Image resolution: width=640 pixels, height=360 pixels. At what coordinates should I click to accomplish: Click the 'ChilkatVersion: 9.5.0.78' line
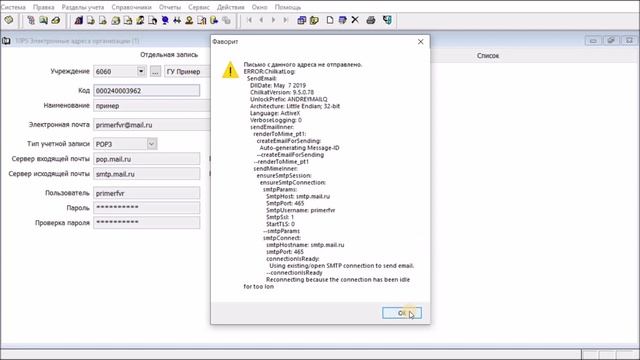click(282, 92)
